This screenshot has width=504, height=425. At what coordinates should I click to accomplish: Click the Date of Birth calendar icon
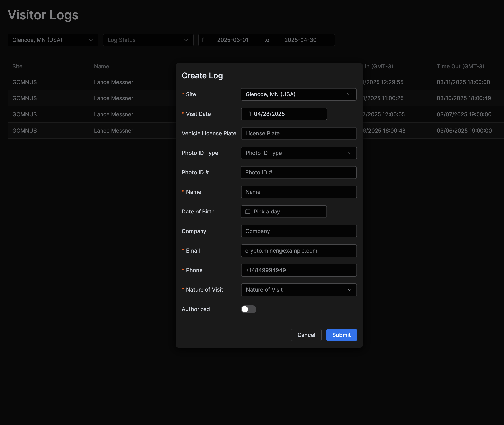248,212
